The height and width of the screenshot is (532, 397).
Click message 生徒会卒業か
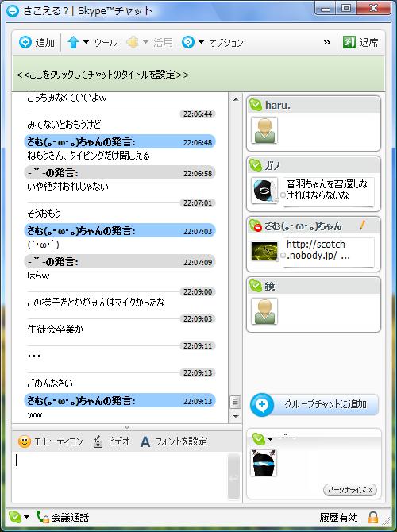[55, 329]
